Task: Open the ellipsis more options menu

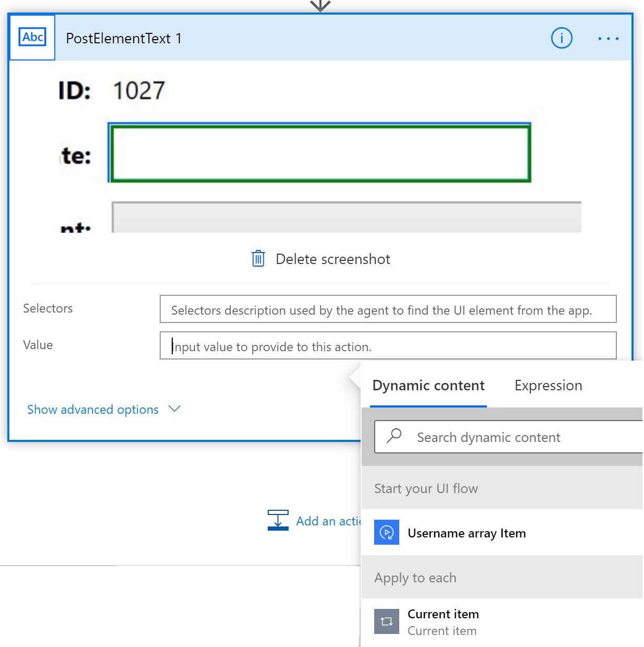Action: [608, 39]
